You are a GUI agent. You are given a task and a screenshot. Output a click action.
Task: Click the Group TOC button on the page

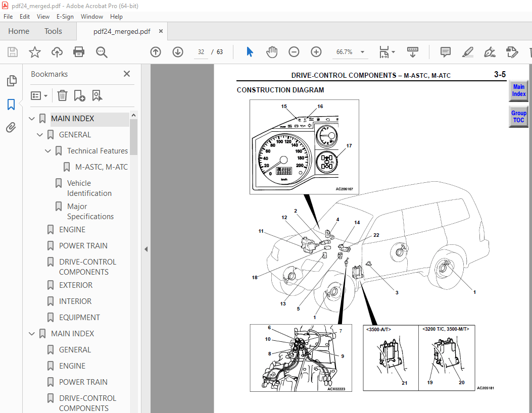(518, 116)
